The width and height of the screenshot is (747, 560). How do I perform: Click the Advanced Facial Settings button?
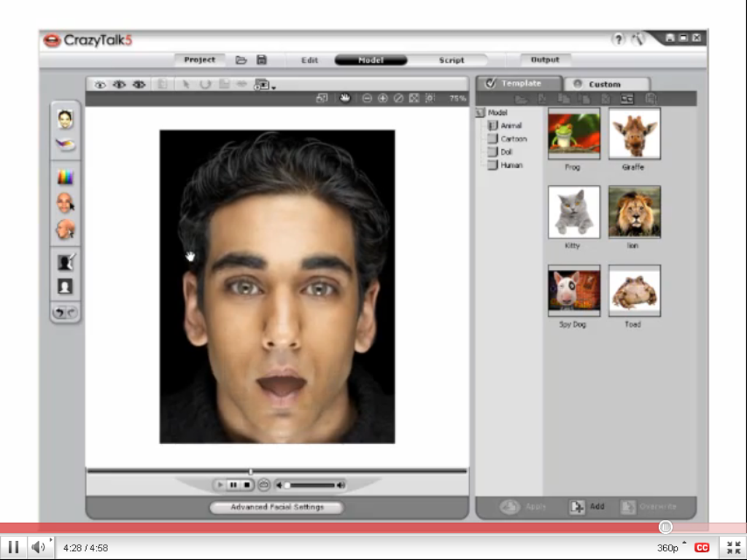tap(276, 507)
